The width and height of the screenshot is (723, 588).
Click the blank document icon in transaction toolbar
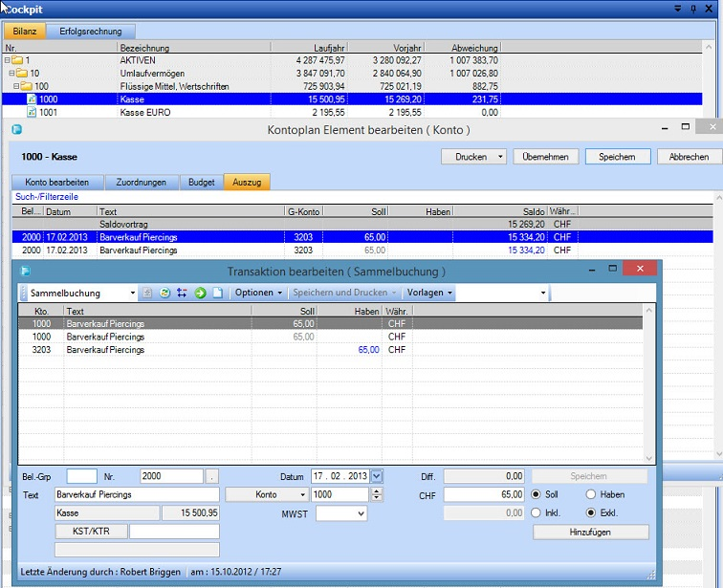pyautogui.click(x=217, y=293)
